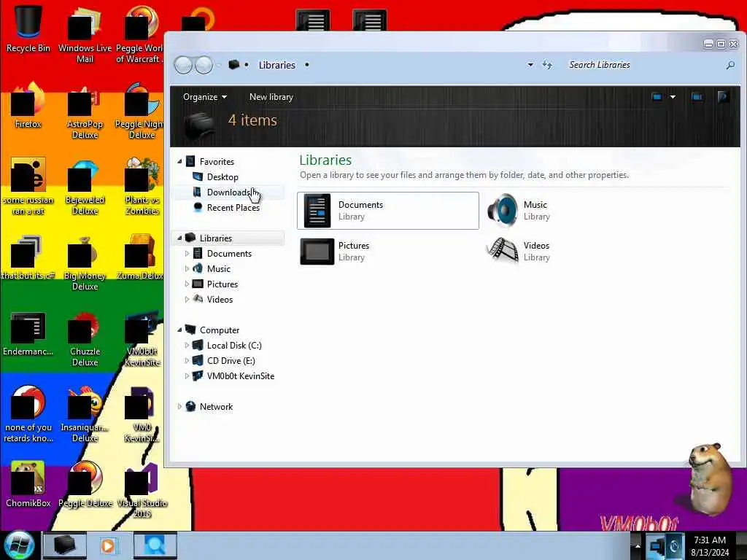The image size is (747, 560).
Task: Open Bejeweled Deluxe desktop shortcut
Action: coord(85,187)
